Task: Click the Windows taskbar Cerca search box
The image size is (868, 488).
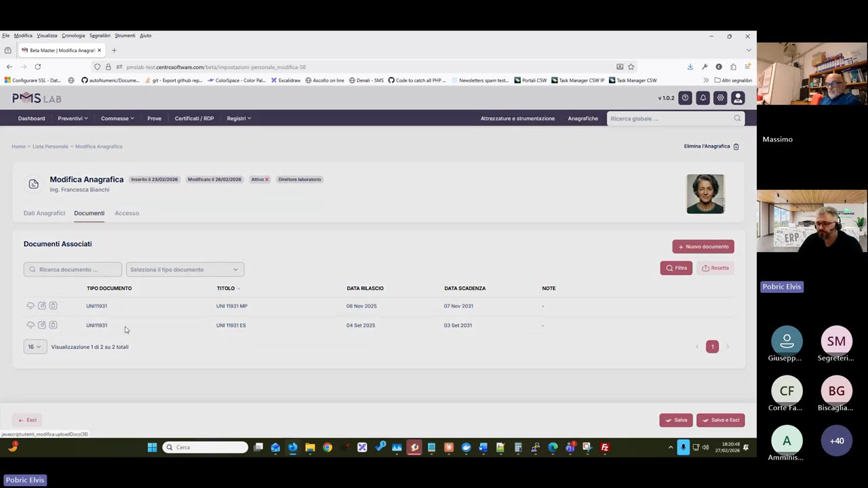Action: (205, 447)
